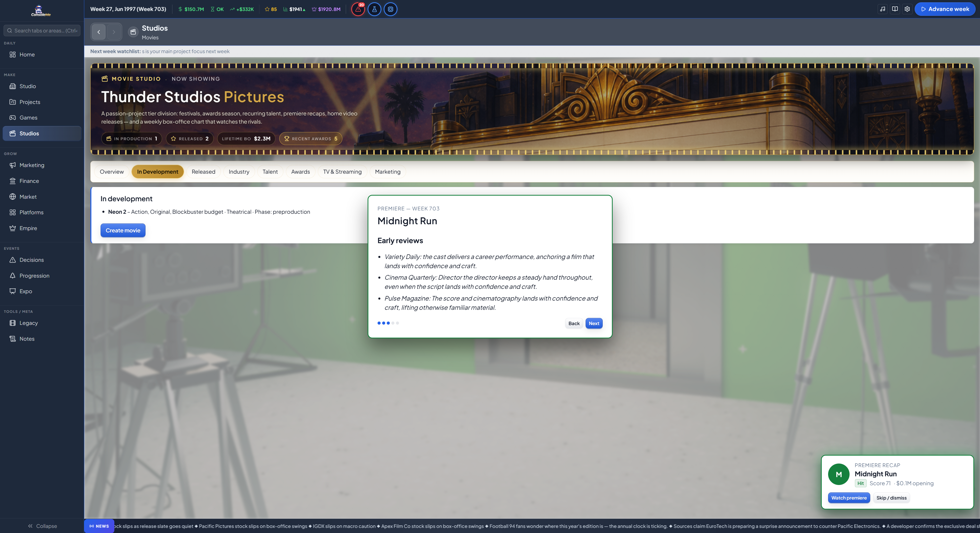The image size is (980, 533).
Task: Click the forward chevron navigation button
Action: pos(114,32)
